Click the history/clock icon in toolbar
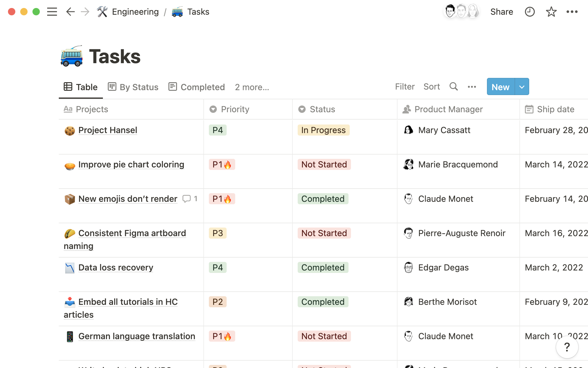The height and width of the screenshot is (368, 588). point(530,11)
